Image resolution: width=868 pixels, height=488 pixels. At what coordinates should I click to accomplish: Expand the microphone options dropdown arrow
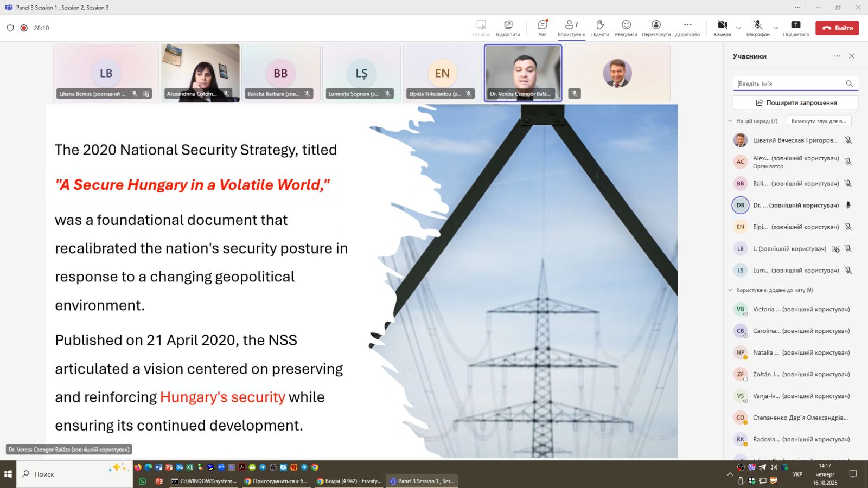tap(775, 28)
